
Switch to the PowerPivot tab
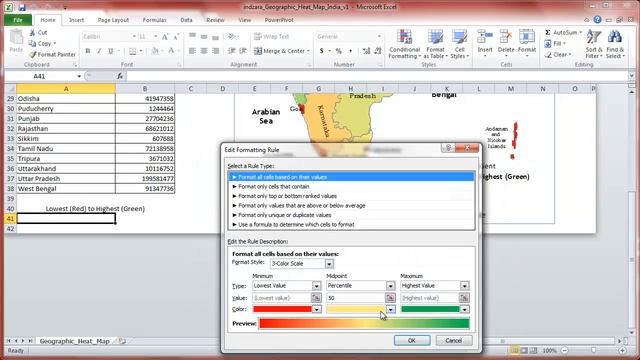(x=279, y=20)
